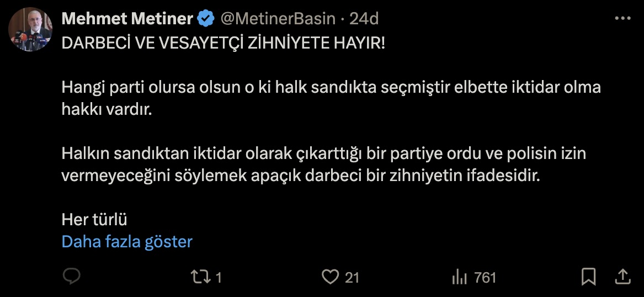
Task: Open the @MetinerBasin handle link
Action: coord(278,19)
